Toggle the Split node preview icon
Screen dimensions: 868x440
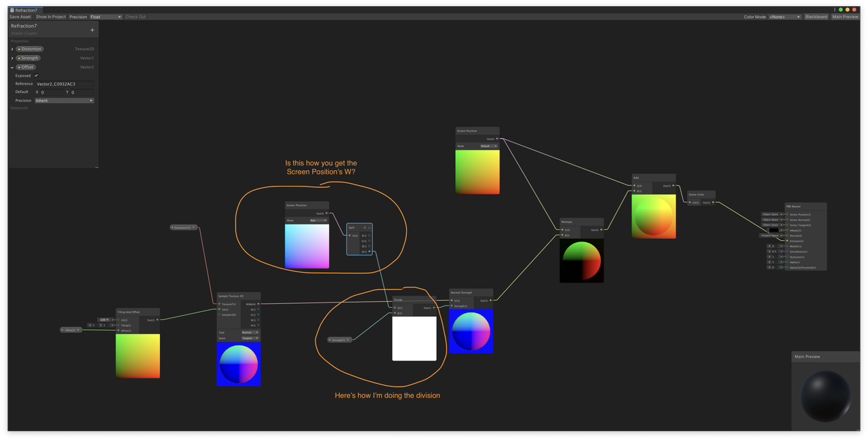tap(365, 228)
